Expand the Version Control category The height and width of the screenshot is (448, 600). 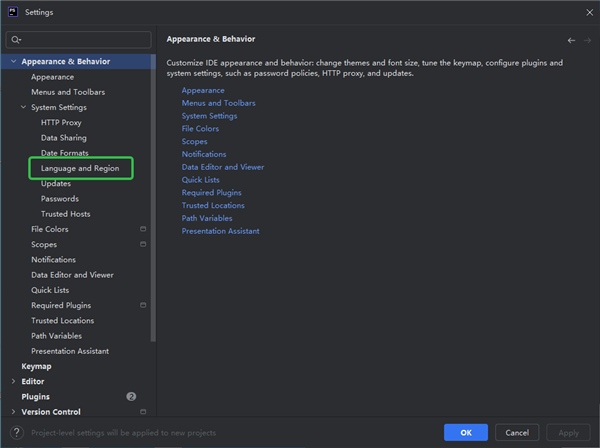(x=13, y=412)
